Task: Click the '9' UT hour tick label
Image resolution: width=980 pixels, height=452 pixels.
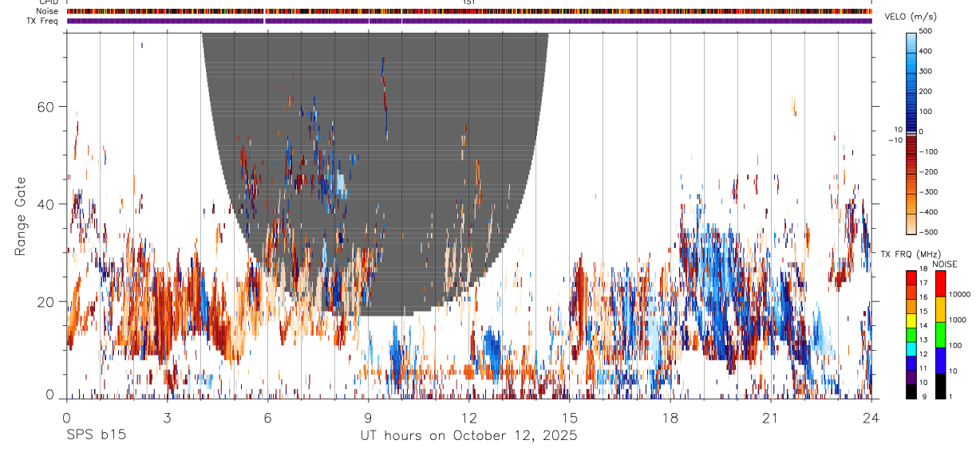Action: pyautogui.click(x=368, y=417)
